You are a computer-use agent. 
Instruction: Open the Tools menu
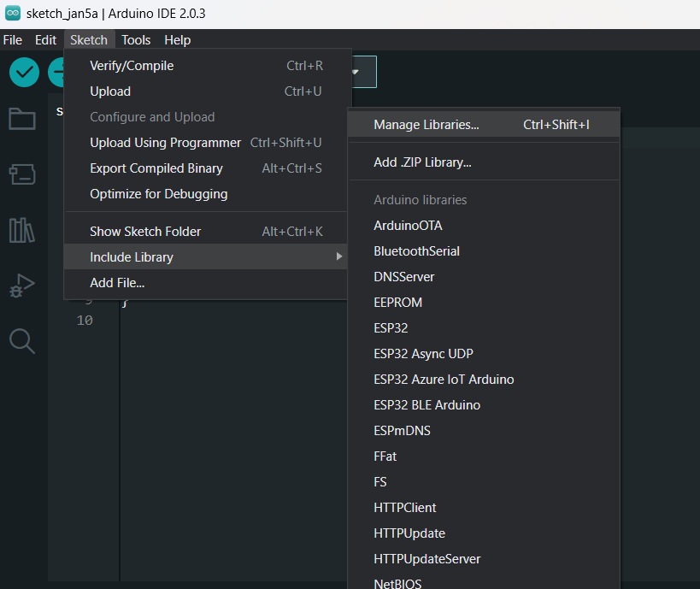[x=136, y=40]
